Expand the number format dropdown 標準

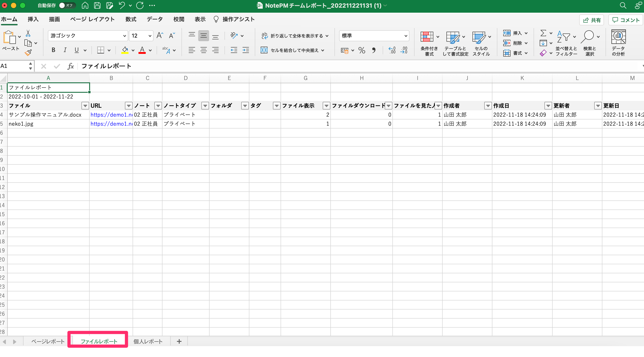point(405,36)
